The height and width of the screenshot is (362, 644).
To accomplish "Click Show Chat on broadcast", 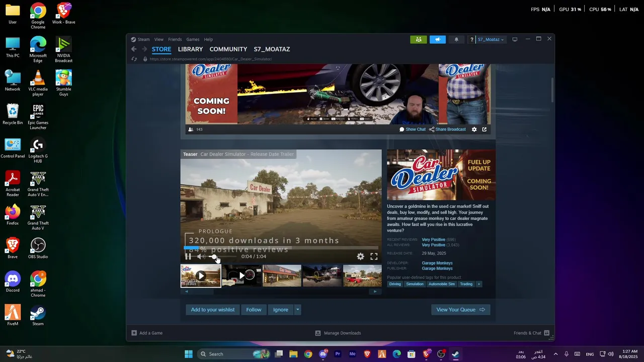I will click(413, 129).
